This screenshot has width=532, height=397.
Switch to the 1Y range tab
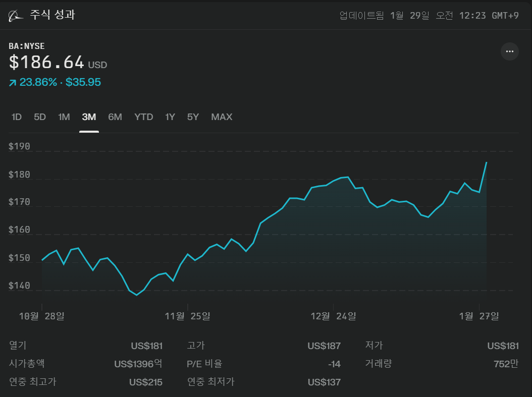[x=170, y=117]
